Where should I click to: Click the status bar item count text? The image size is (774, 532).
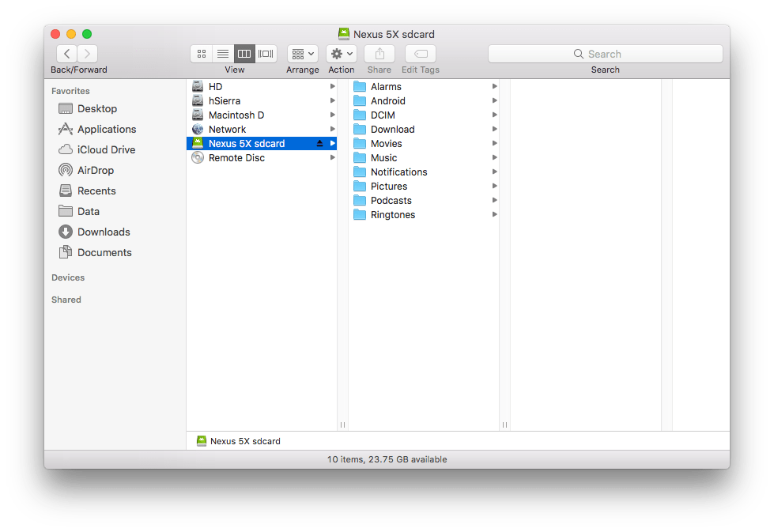(387, 459)
